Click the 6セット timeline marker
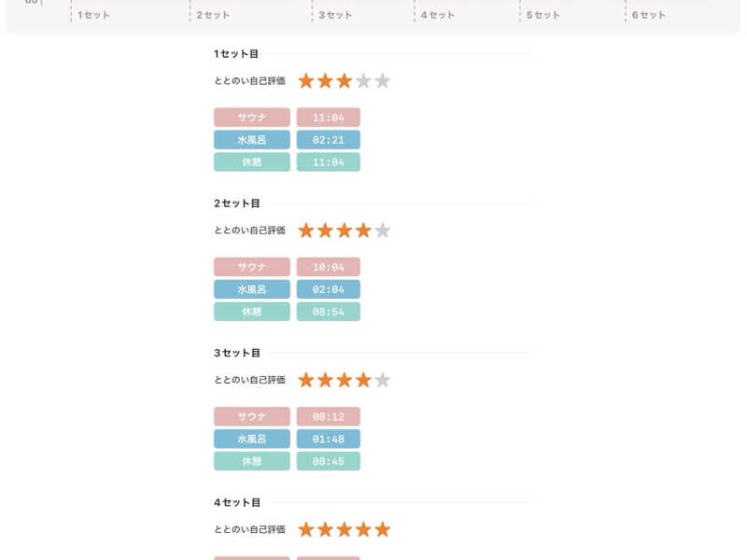The image size is (747, 560). coord(648,15)
